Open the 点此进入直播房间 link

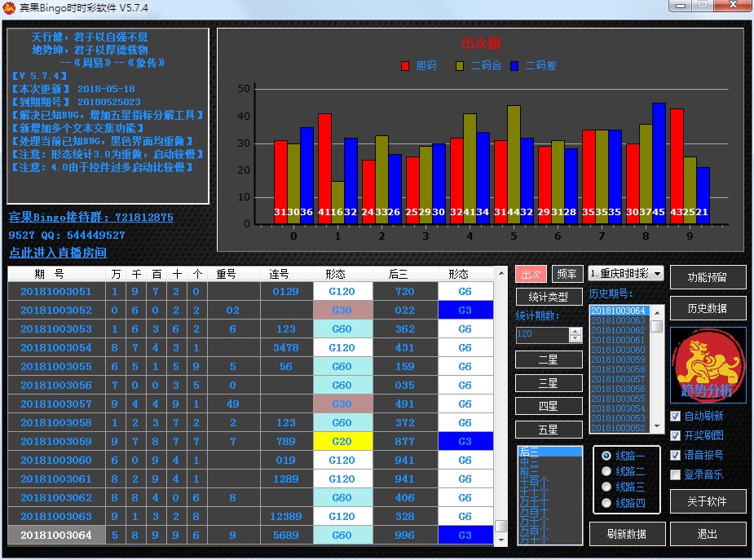click(58, 253)
